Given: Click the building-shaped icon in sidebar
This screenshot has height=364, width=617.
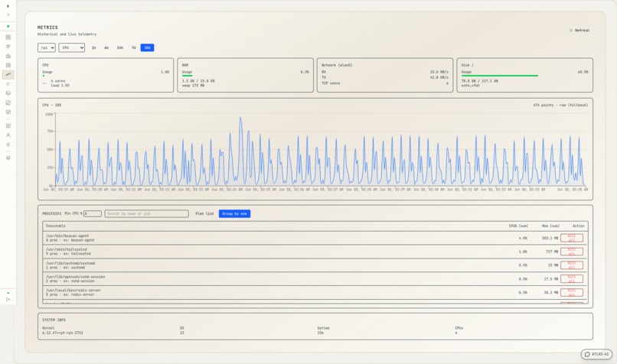Looking at the screenshot, I should click(x=8, y=56).
